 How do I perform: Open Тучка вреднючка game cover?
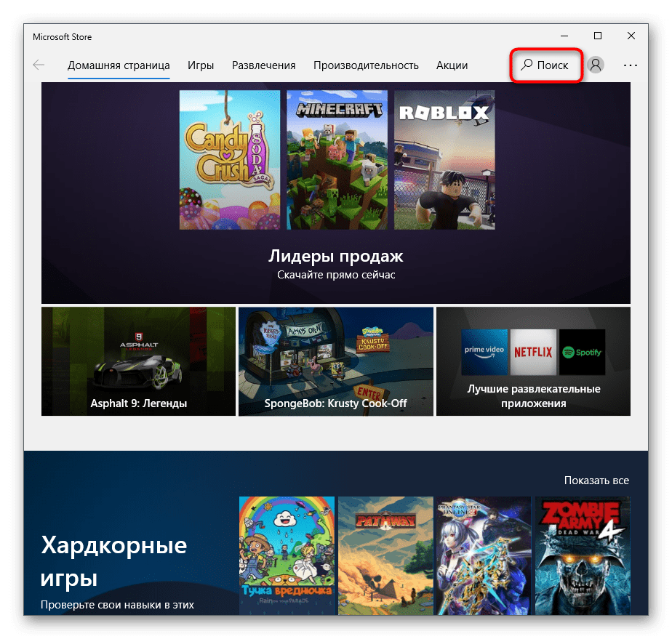coord(287,555)
